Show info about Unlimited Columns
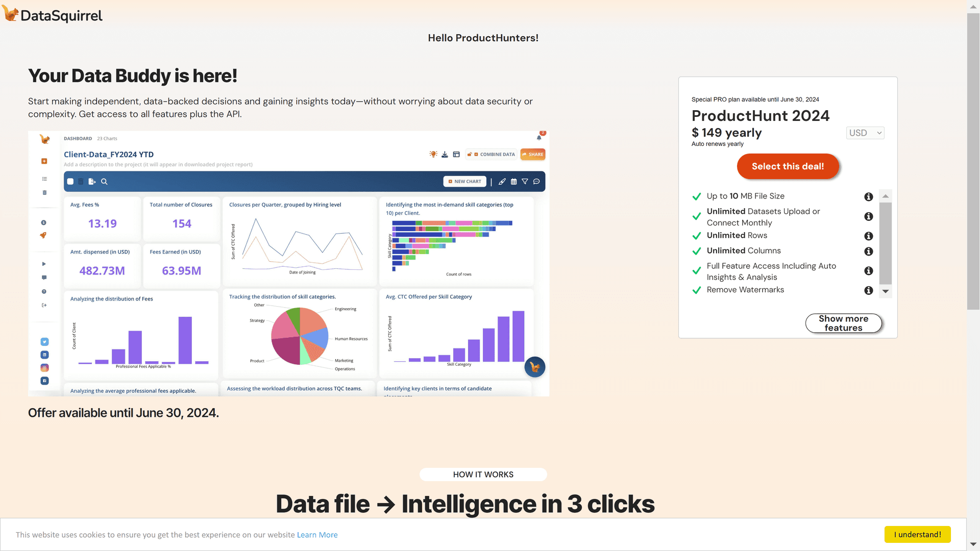 coord(868,252)
